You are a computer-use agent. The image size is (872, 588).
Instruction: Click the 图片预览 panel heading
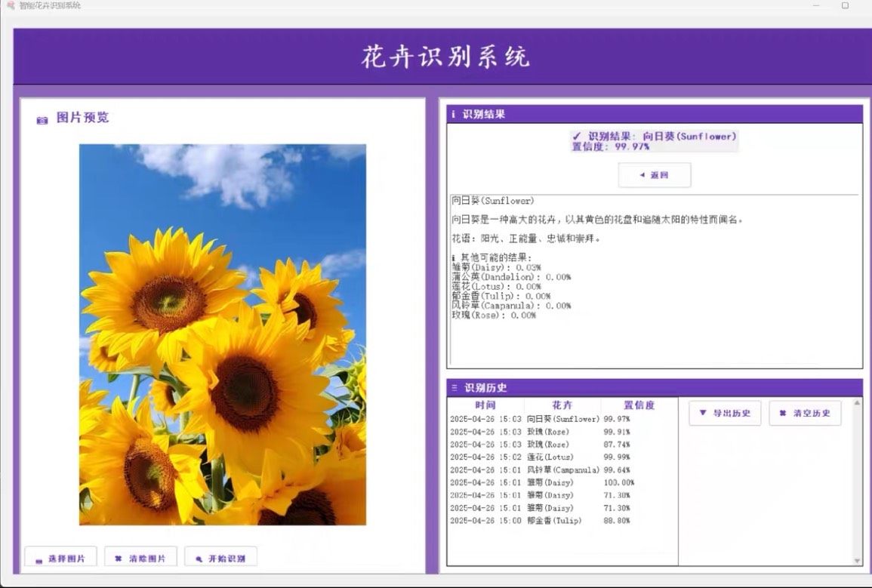click(83, 117)
